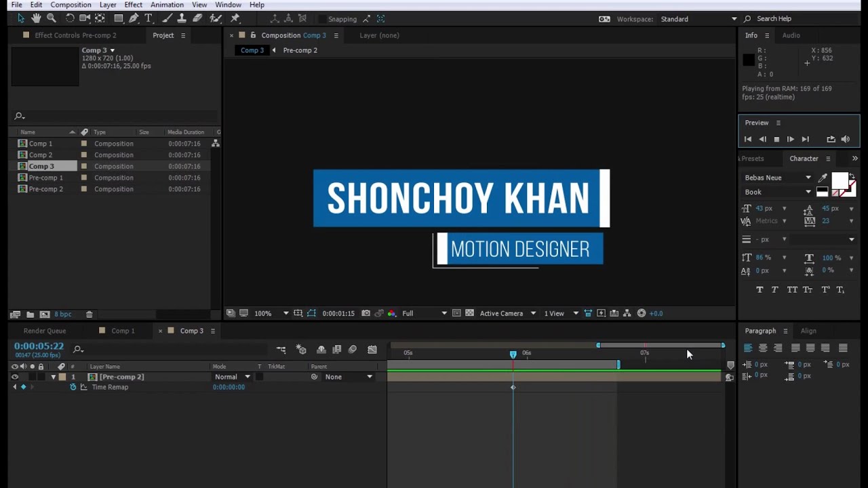
Task: Click the eyedropper in Character panel
Action: 823,178
